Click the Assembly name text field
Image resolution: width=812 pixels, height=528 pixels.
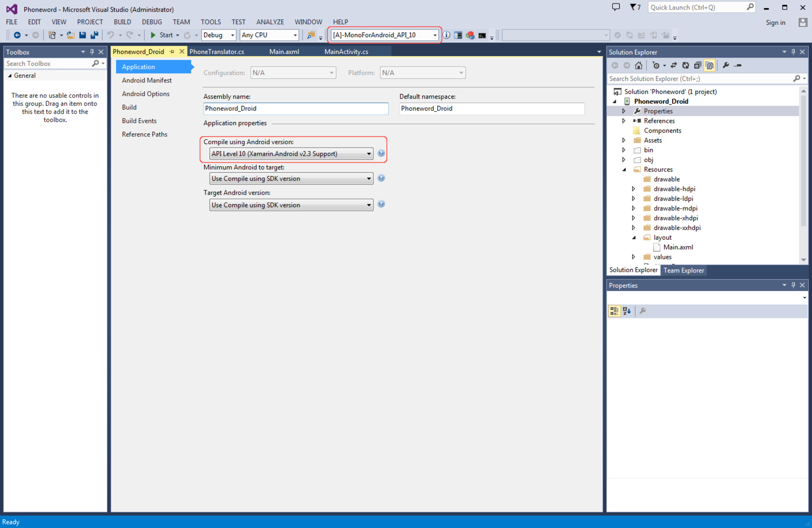[x=296, y=109]
